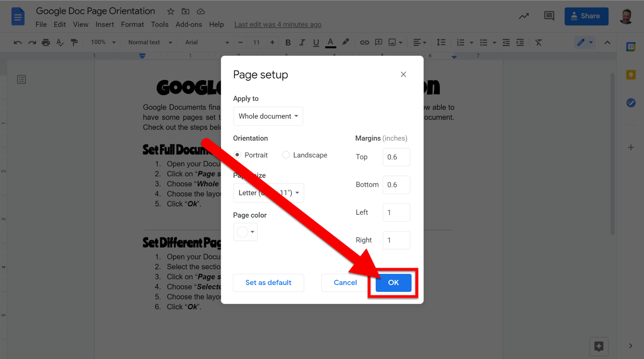Click the Get add-ons plus icon
644x359 pixels.
pos(631,147)
